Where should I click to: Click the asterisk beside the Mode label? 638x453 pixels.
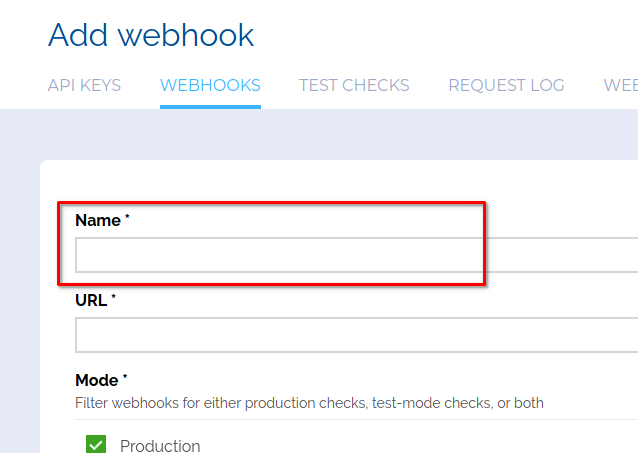tap(125, 378)
